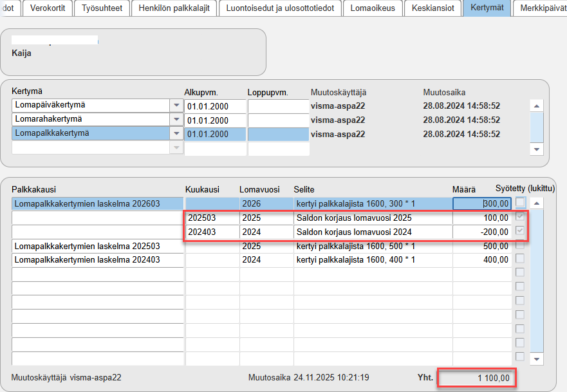Toggle Syötetty checkbox for 100,00 row
This screenshot has height=392, width=567.
click(x=520, y=216)
